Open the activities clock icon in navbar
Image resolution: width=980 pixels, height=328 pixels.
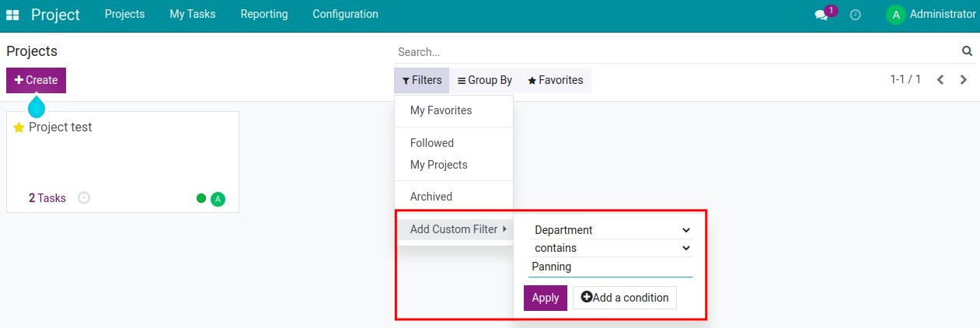[x=856, y=15]
